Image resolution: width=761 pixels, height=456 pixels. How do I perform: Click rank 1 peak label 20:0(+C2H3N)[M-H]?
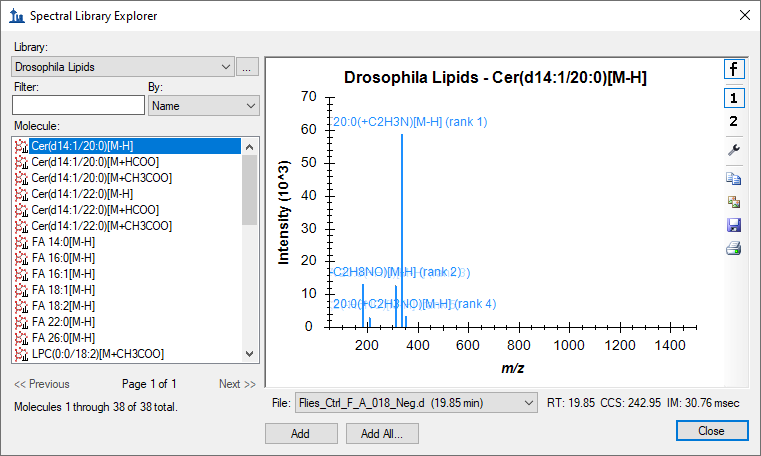pos(410,121)
